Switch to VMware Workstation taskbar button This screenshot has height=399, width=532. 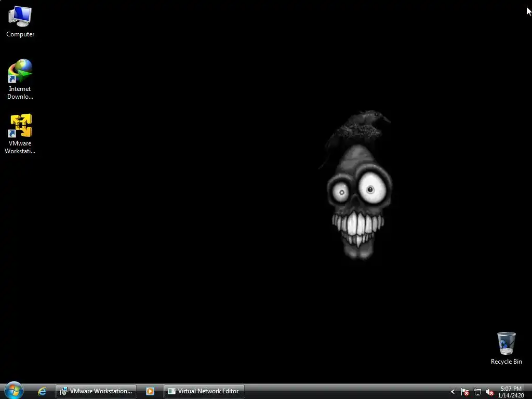96,391
